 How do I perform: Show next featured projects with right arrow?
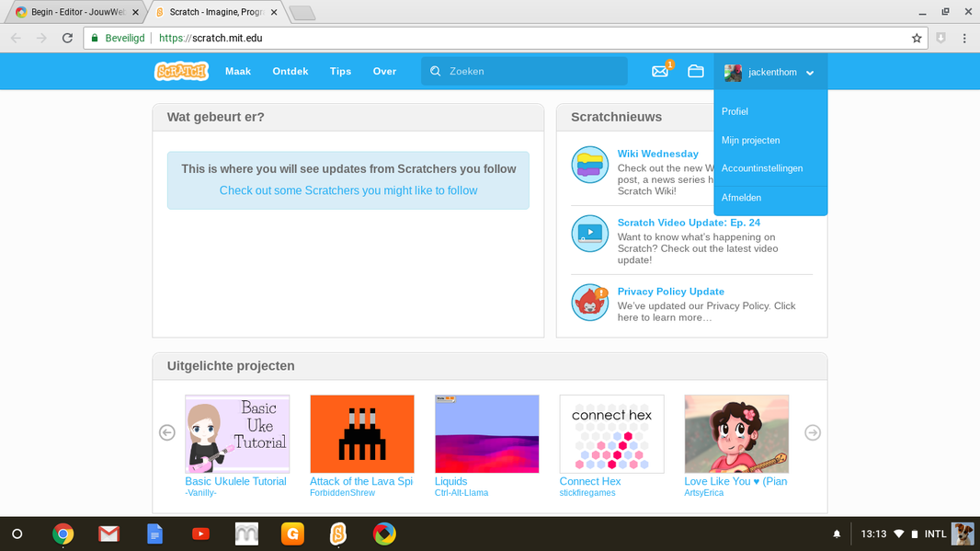[x=813, y=432]
